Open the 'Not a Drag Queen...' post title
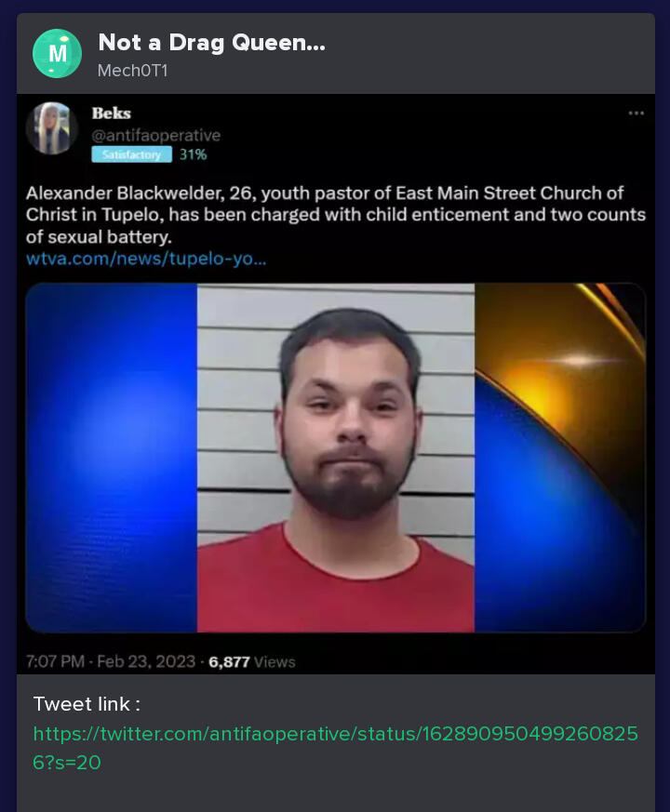This screenshot has height=812, width=670. pyautogui.click(x=211, y=43)
